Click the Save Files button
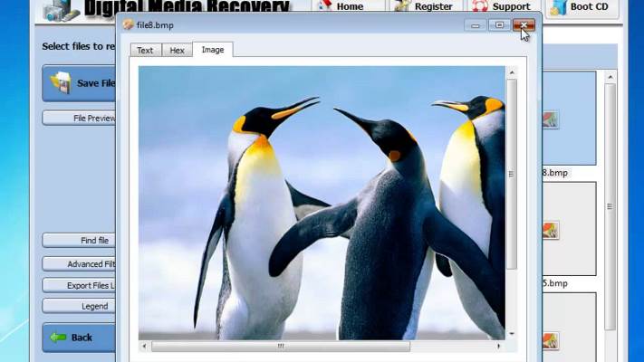This screenshot has height=362, width=644. (x=80, y=83)
